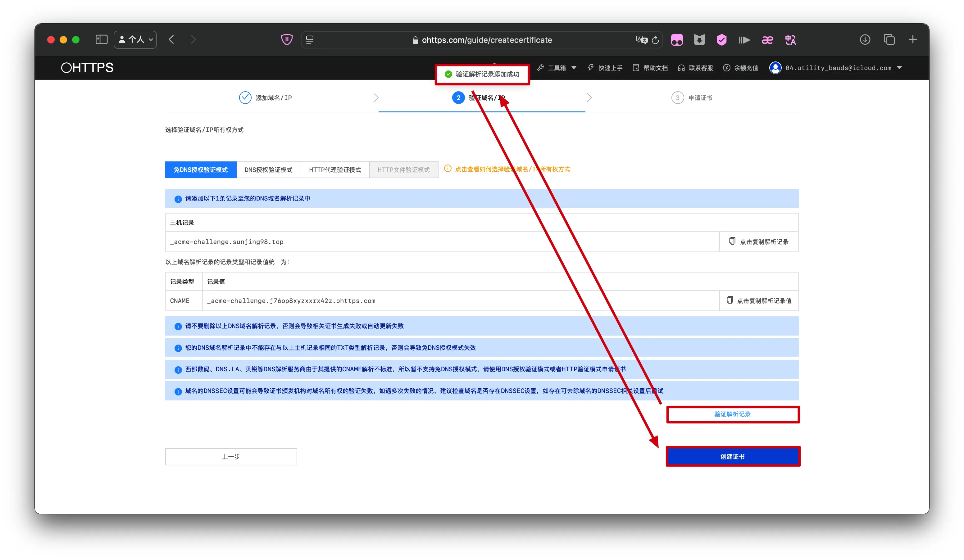Open the Safari downloads icon
The width and height of the screenshot is (964, 560).
click(865, 40)
